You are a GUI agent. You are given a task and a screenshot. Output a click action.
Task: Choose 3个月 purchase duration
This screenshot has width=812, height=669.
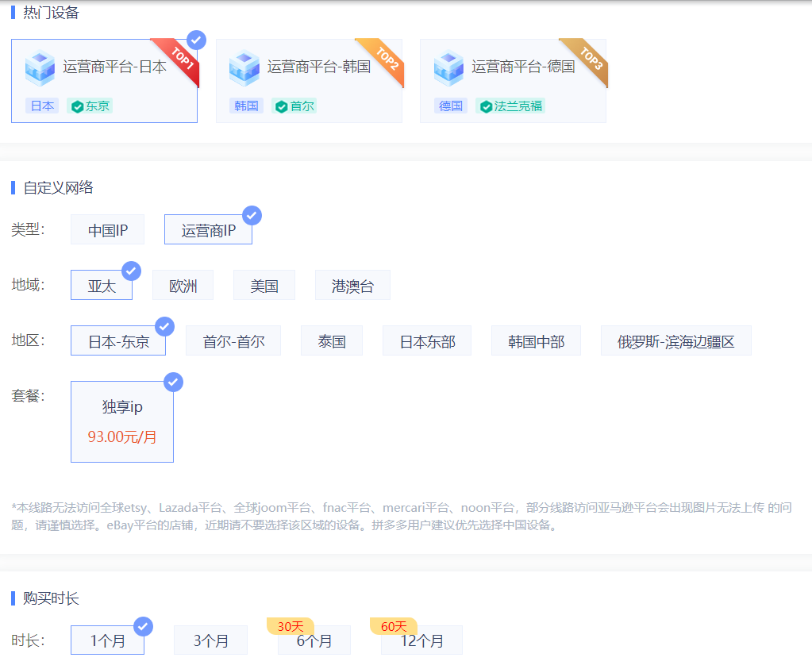point(211,640)
